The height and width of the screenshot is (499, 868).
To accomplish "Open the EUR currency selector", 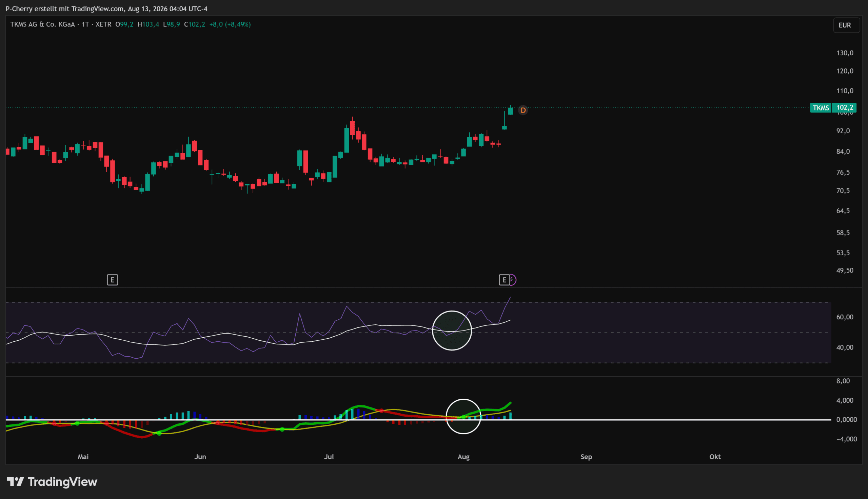I will coord(846,25).
